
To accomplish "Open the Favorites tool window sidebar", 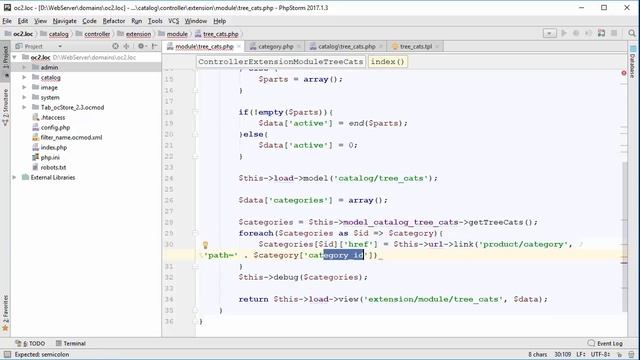I will [x=5, y=313].
